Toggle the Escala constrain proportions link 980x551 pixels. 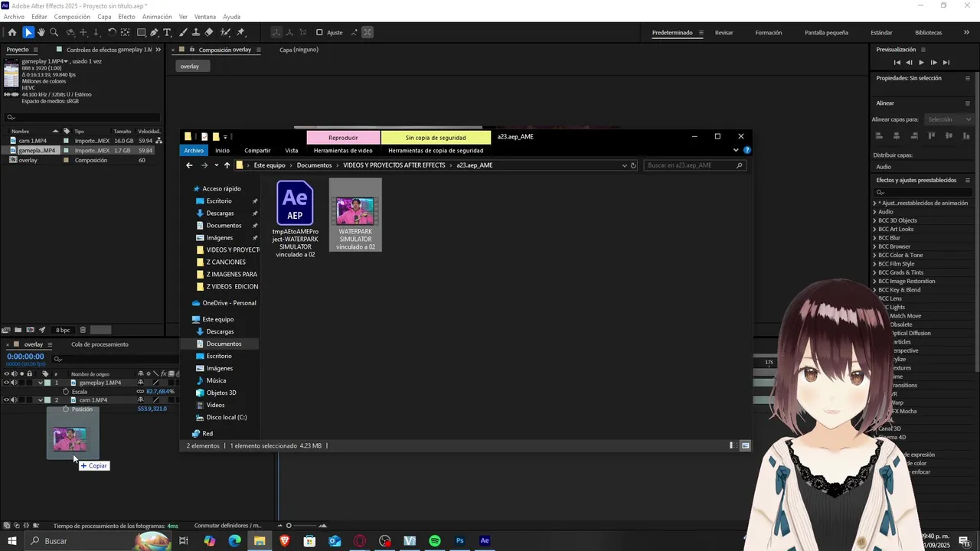pos(140,392)
